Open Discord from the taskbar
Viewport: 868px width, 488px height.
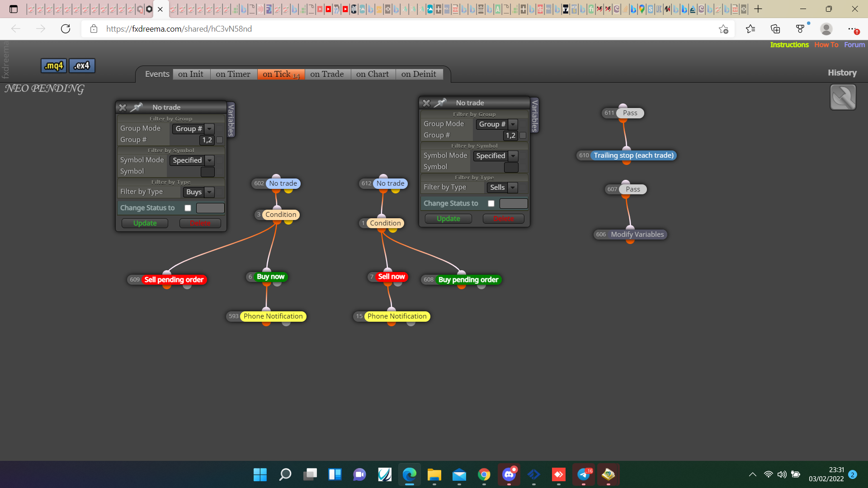[509, 474]
